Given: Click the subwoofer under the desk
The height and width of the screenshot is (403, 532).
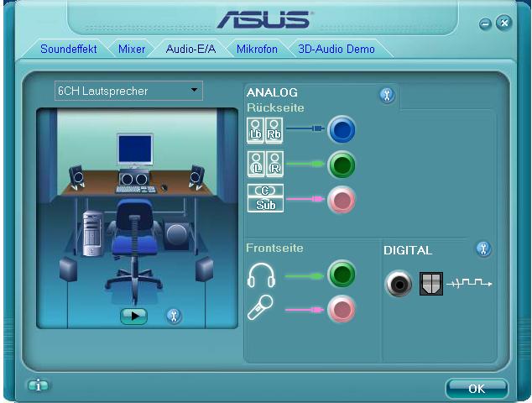Looking at the screenshot, I should coord(176,235).
